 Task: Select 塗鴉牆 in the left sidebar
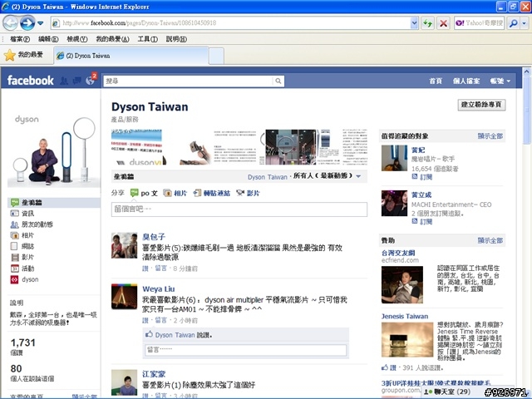click(53, 203)
